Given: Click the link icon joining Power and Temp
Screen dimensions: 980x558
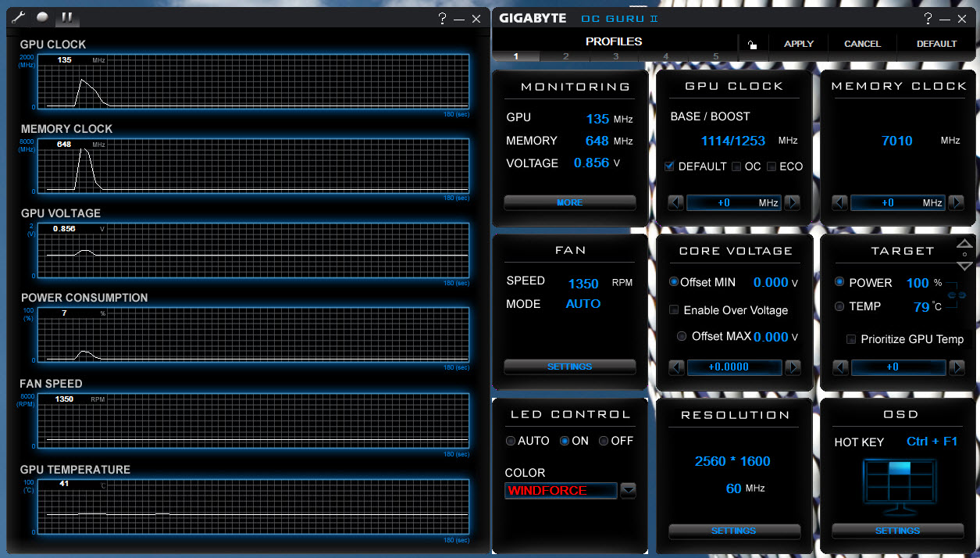Looking at the screenshot, I should tap(957, 295).
